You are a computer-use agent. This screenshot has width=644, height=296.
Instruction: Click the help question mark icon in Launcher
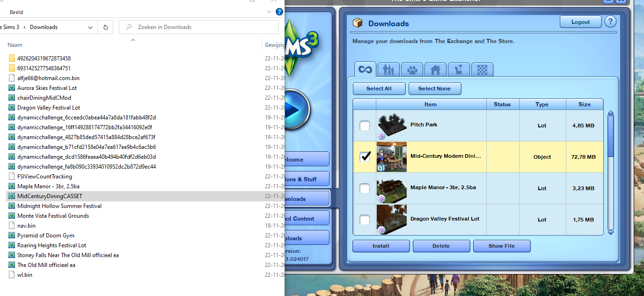(610, 22)
